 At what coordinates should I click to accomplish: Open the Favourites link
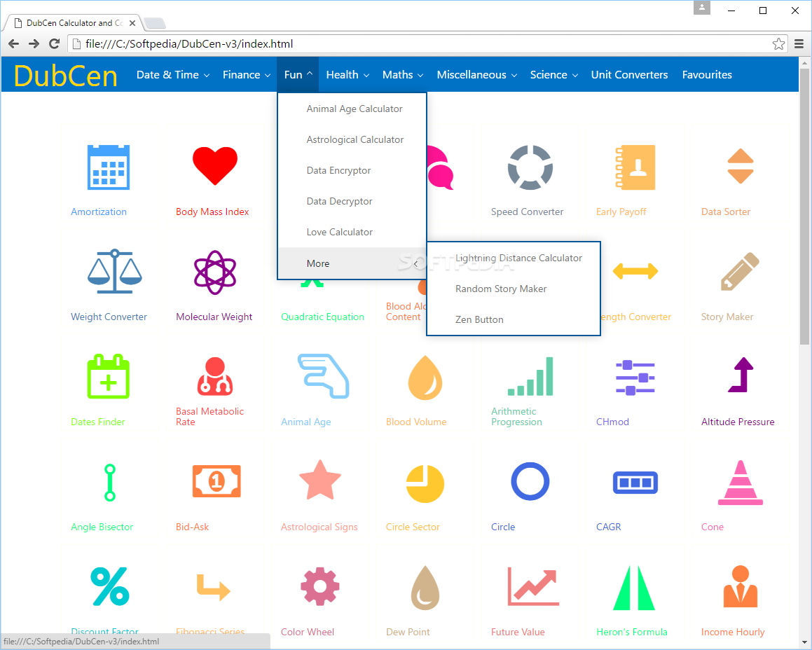(x=707, y=74)
